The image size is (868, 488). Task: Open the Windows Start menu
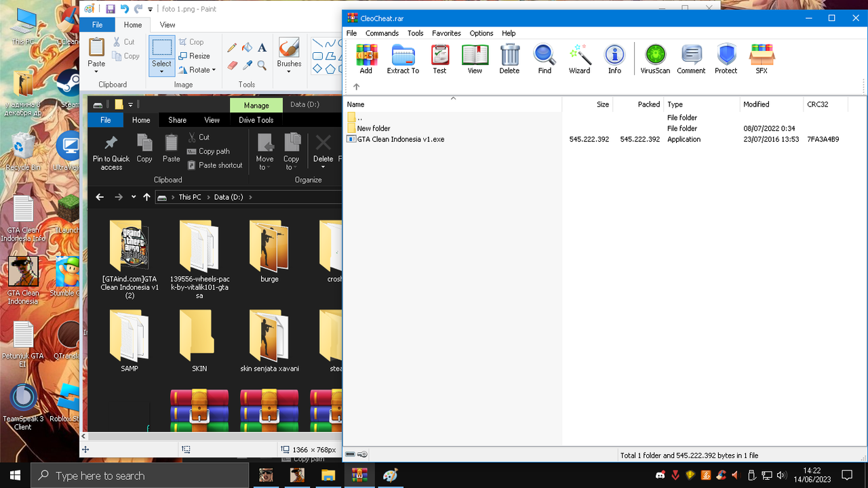(x=16, y=475)
